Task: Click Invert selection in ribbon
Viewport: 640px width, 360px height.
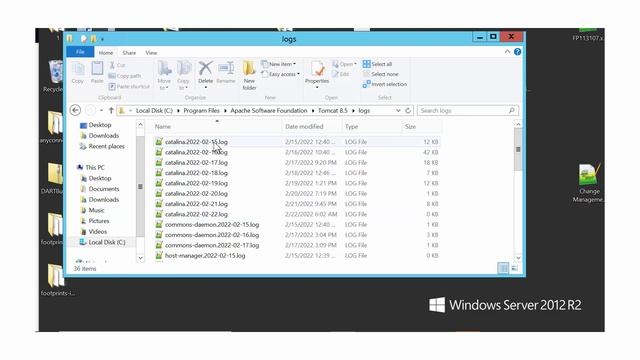Action: [x=385, y=84]
